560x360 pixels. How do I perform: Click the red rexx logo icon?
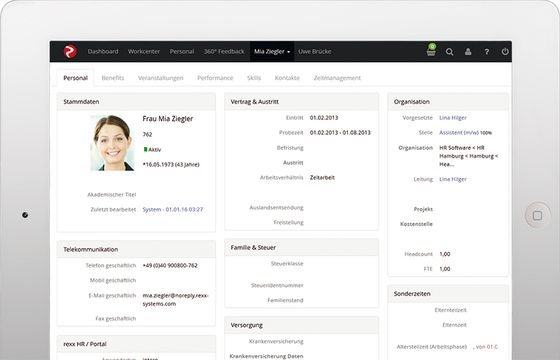[70, 51]
